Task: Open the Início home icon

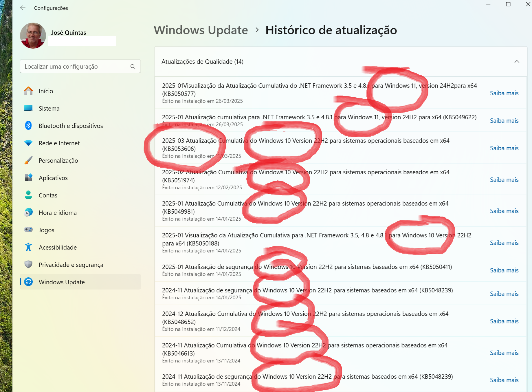Action: click(28, 91)
